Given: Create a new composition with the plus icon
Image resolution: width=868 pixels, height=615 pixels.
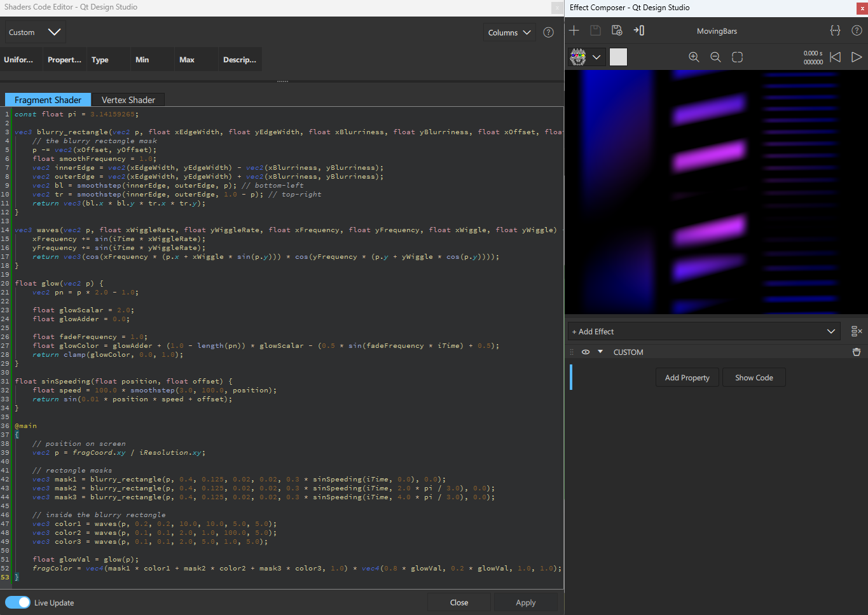Looking at the screenshot, I should pyautogui.click(x=574, y=30).
